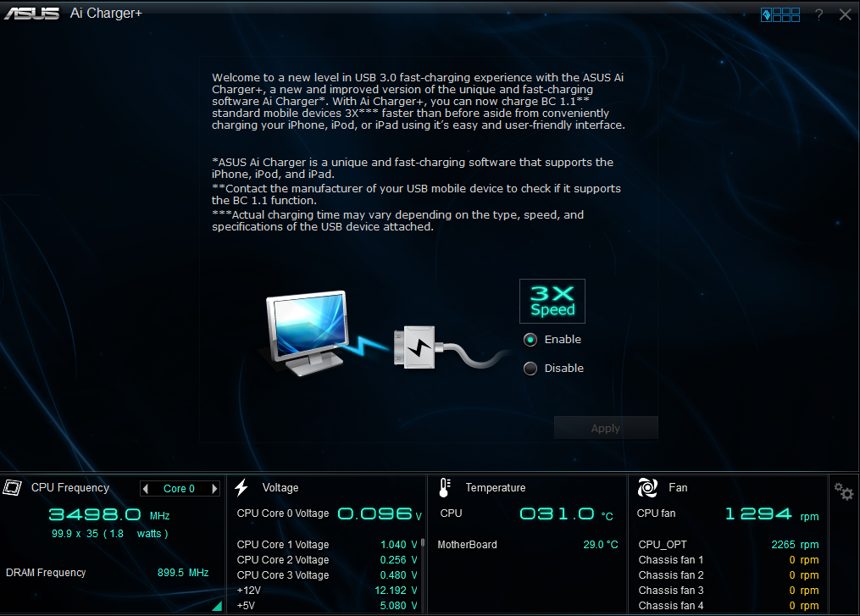Click the CPU Frequency processor icon
The image size is (860, 616).
(x=12, y=487)
